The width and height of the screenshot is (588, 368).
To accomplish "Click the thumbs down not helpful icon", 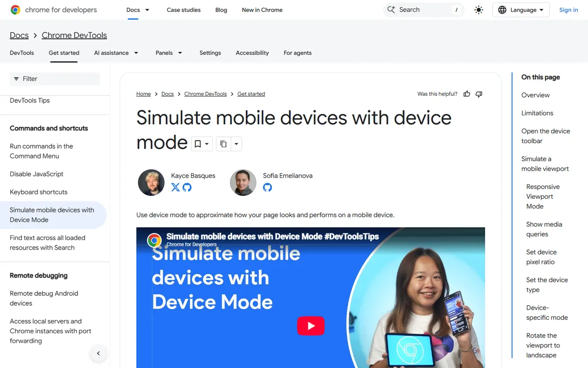I will coord(479,94).
